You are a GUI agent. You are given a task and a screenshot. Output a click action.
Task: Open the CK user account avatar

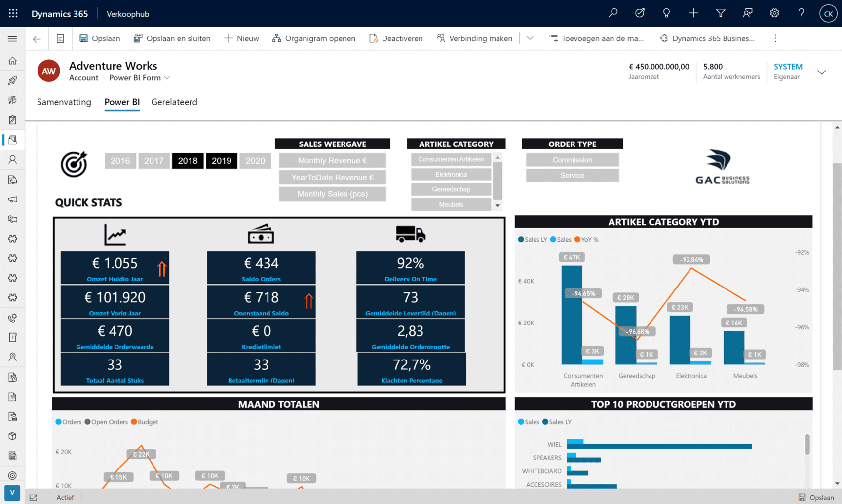pos(828,13)
